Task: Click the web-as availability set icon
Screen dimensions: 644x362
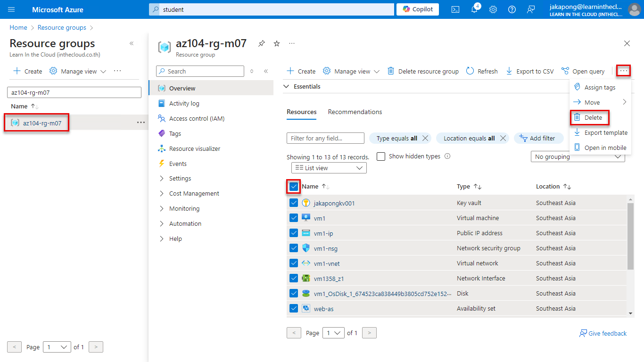Action: pos(306,309)
